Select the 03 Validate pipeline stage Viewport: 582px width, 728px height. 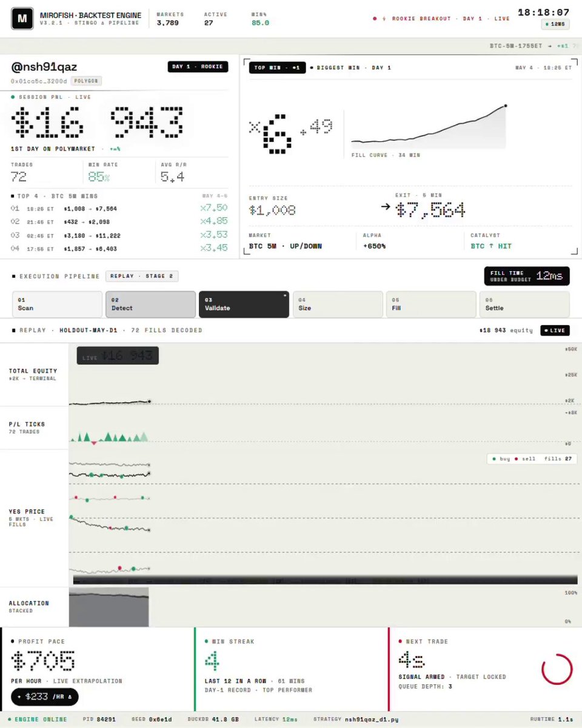coord(244,304)
